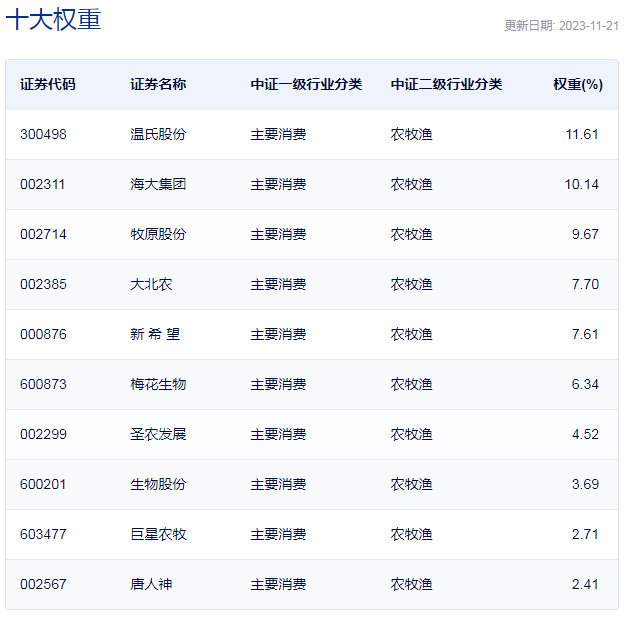Click 农牧渔 in the 牧原股份 row

point(411,234)
